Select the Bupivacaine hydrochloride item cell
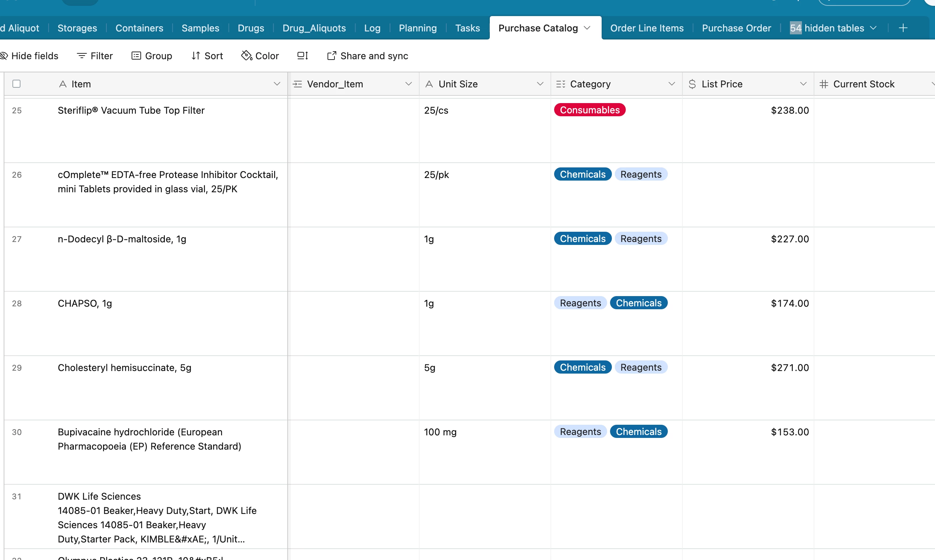Image resolution: width=935 pixels, height=560 pixels. (x=145, y=453)
